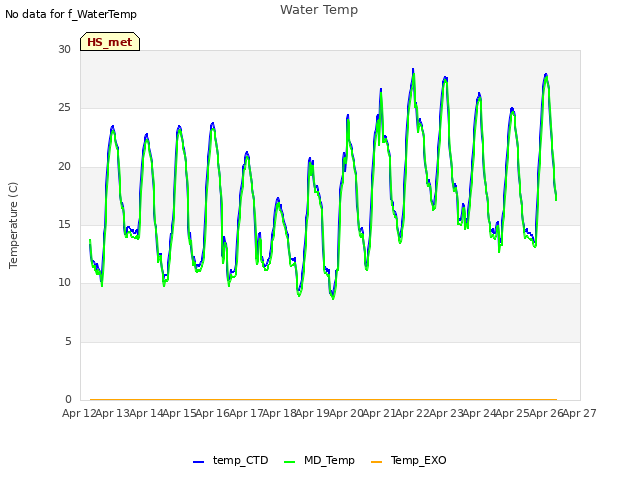This screenshot has width=640, height=480.
Task: Click the y-axis value 20
Action: pyautogui.click(x=64, y=166)
